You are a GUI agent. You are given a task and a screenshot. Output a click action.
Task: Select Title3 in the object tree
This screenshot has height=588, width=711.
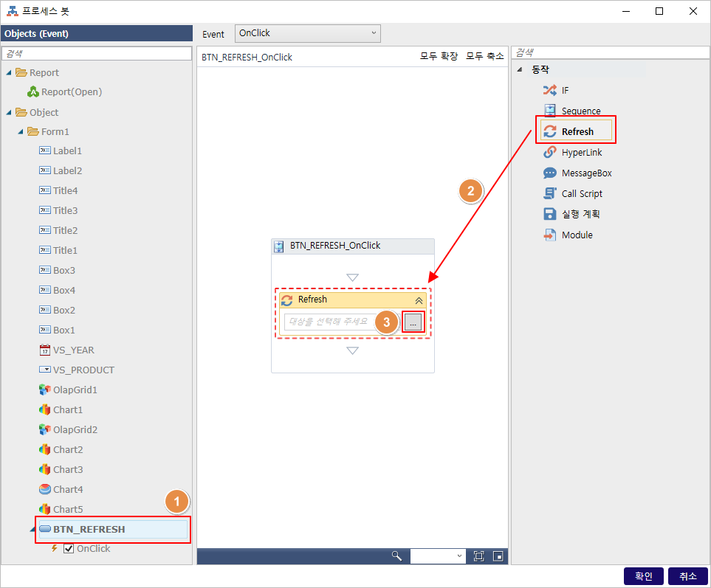click(x=65, y=211)
